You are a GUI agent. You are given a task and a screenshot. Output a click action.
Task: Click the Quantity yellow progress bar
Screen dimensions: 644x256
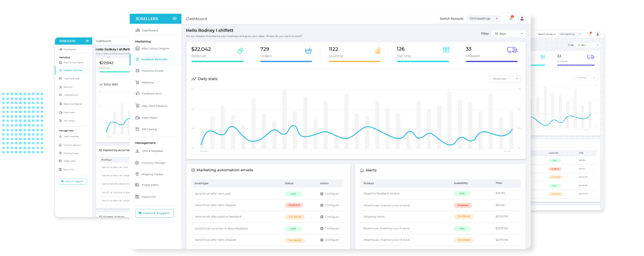355,61
